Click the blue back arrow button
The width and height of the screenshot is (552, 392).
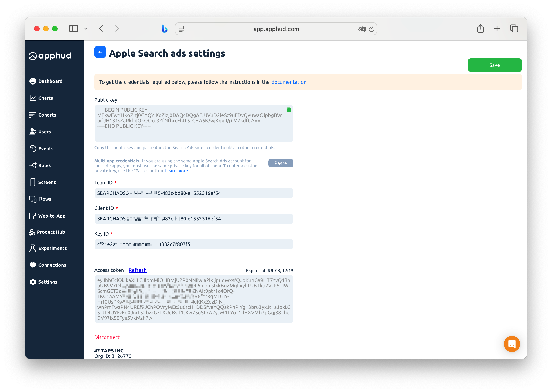click(100, 52)
